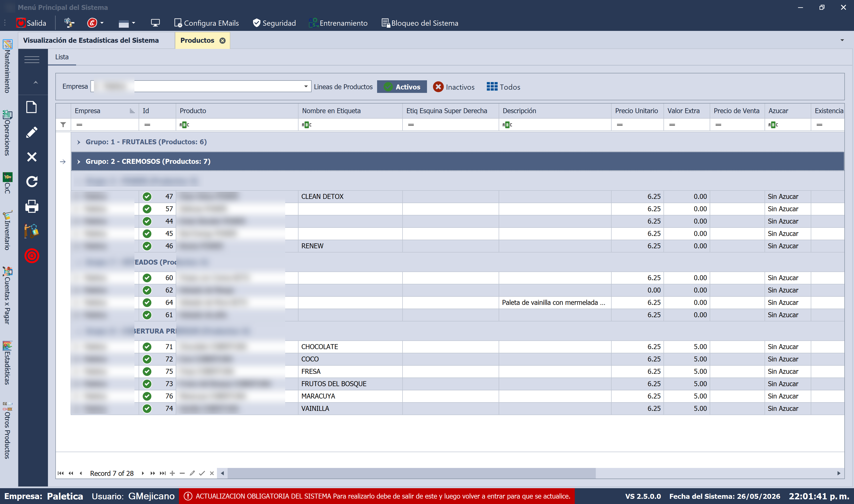Click the Azucar filter ABC icon

click(773, 125)
